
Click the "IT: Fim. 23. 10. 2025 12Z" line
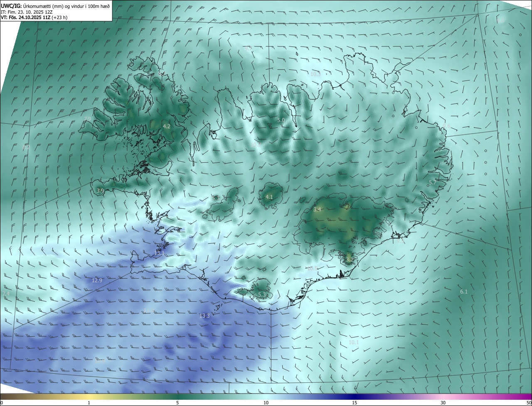pos(27,12)
